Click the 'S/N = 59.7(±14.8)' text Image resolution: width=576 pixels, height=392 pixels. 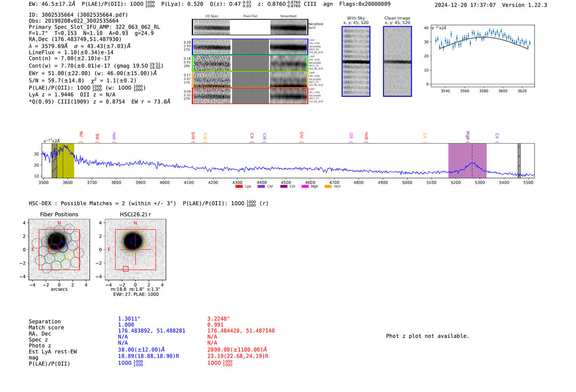pos(56,81)
